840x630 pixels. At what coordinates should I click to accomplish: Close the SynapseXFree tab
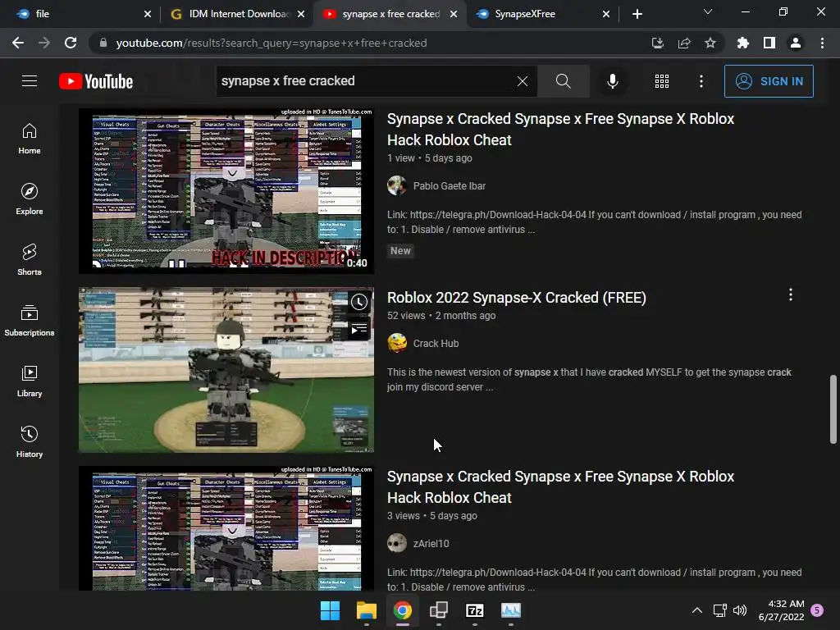[x=606, y=14]
